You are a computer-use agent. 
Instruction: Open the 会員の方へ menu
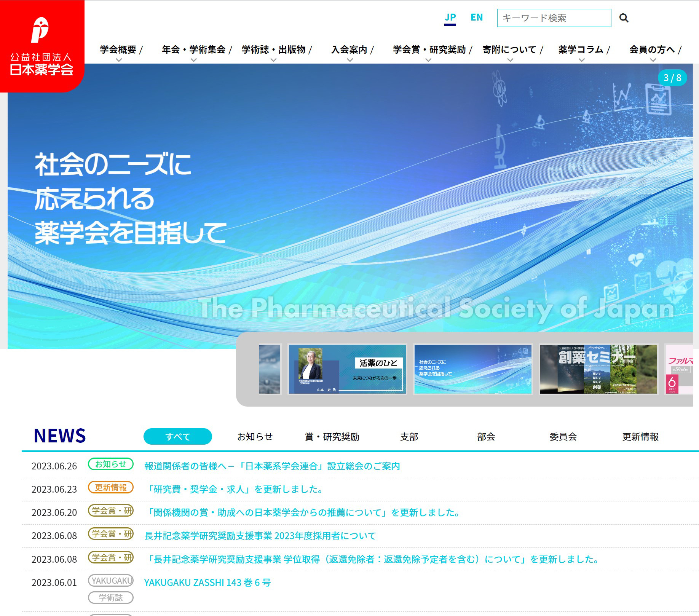[x=652, y=49]
